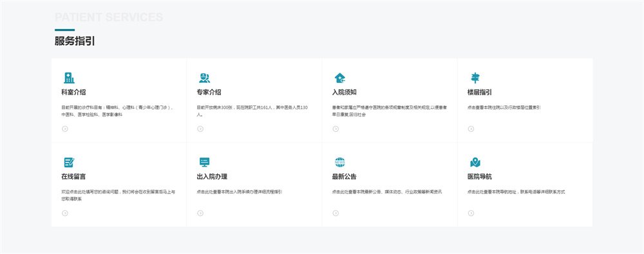This screenshot has width=644, height=254.
Task: Open the arrow circle under 专家介绍
Action: (x=200, y=129)
